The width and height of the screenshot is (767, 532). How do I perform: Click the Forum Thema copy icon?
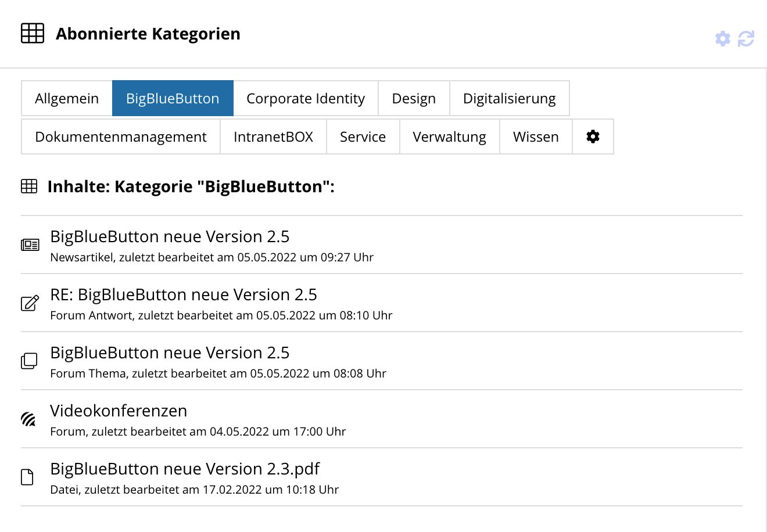coord(29,361)
